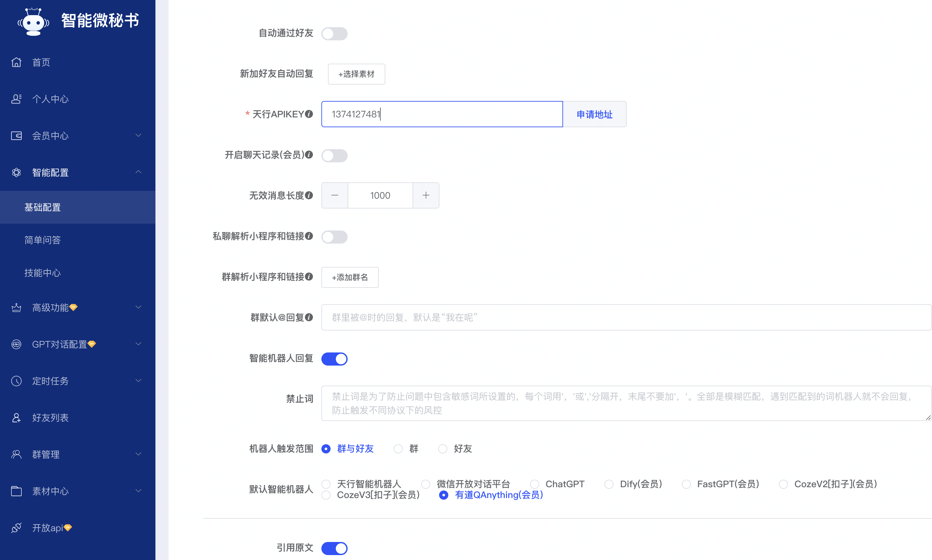Click the 天行APIKEY input field

coord(442,114)
